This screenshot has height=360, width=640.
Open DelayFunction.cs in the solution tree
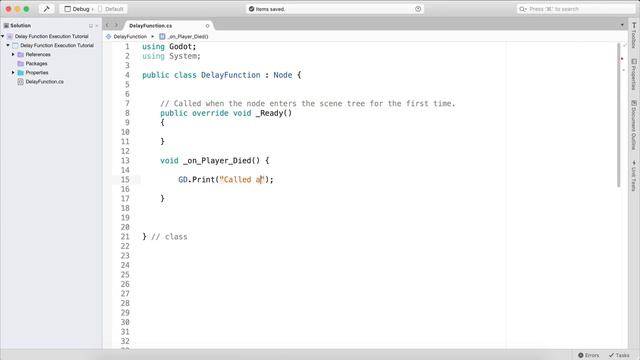click(44, 82)
